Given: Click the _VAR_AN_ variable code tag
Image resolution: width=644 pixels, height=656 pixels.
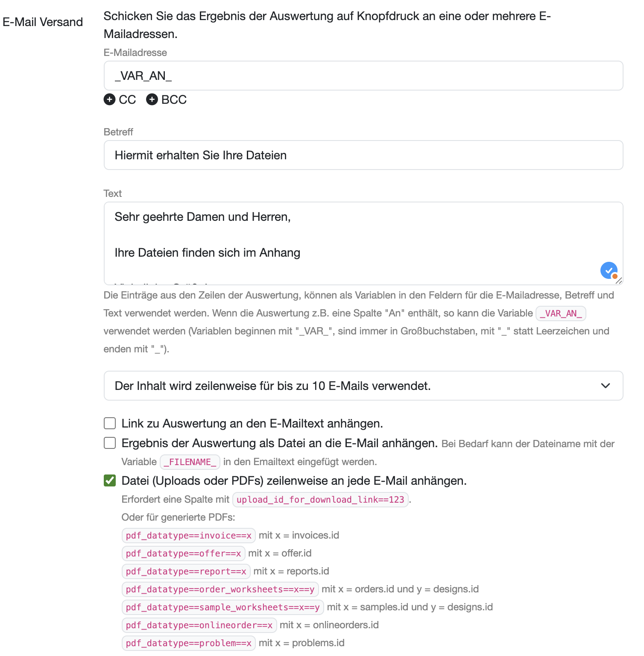Looking at the screenshot, I should (x=561, y=313).
